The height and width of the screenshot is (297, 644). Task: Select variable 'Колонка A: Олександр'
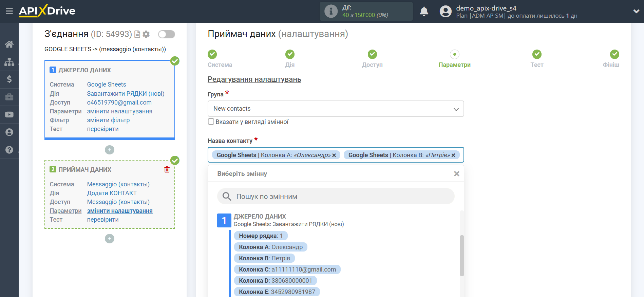coord(271,247)
